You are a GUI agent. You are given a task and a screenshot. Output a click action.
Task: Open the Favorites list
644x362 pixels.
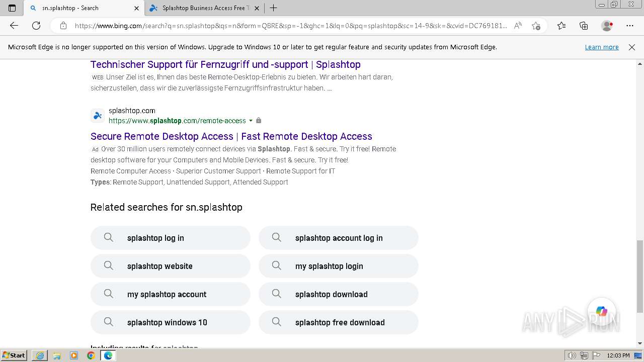[x=561, y=26]
